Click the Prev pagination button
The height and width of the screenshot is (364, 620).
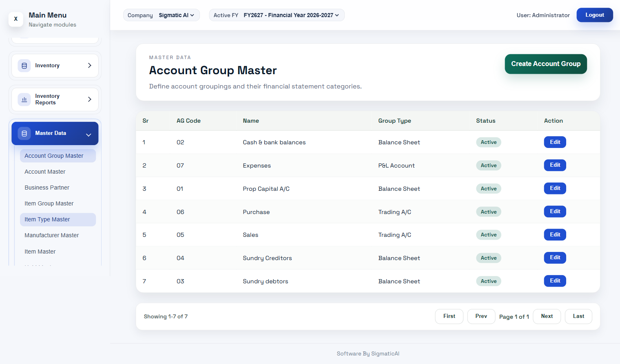(481, 316)
